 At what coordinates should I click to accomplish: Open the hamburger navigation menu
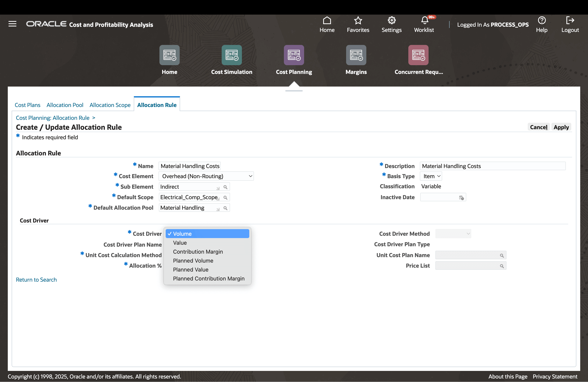pos(12,24)
